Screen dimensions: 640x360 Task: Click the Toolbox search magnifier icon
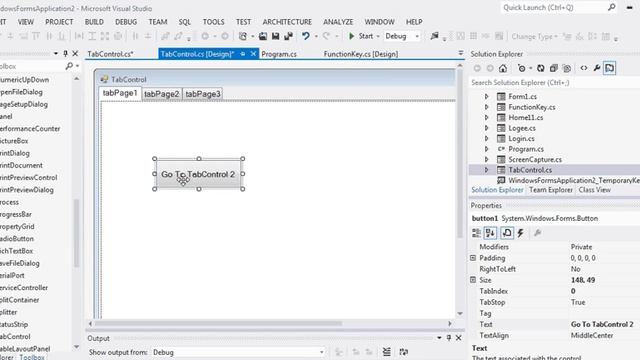click(x=69, y=66)
